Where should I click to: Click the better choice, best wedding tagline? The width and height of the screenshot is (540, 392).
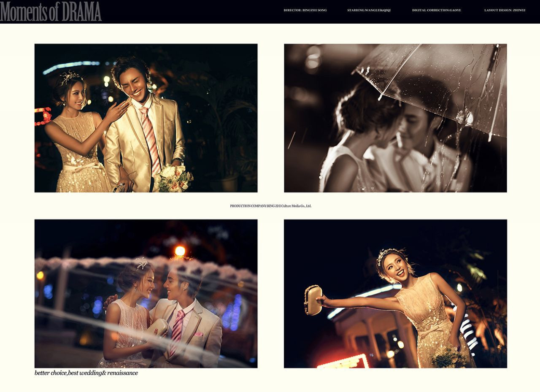(86, 373)
